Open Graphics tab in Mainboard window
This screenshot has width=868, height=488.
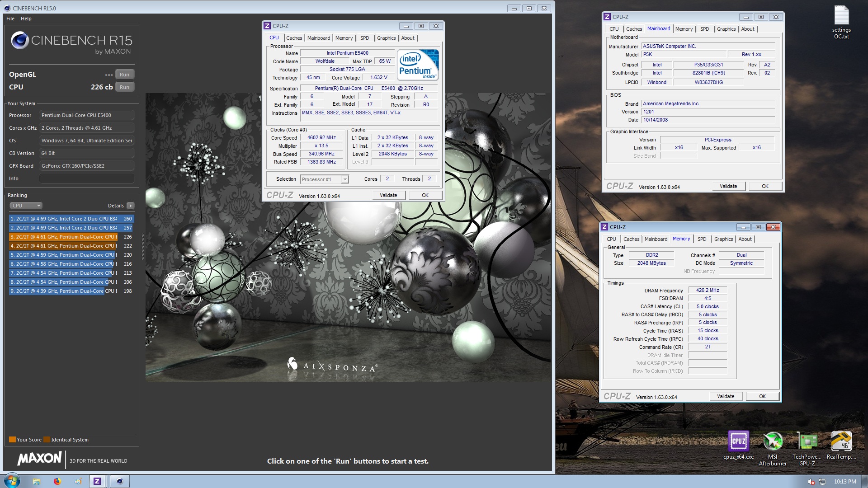726,29
